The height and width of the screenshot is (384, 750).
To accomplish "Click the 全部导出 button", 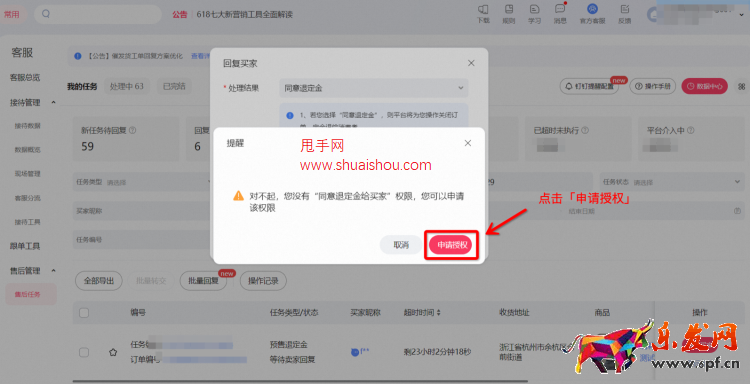I will pos(99,281).
